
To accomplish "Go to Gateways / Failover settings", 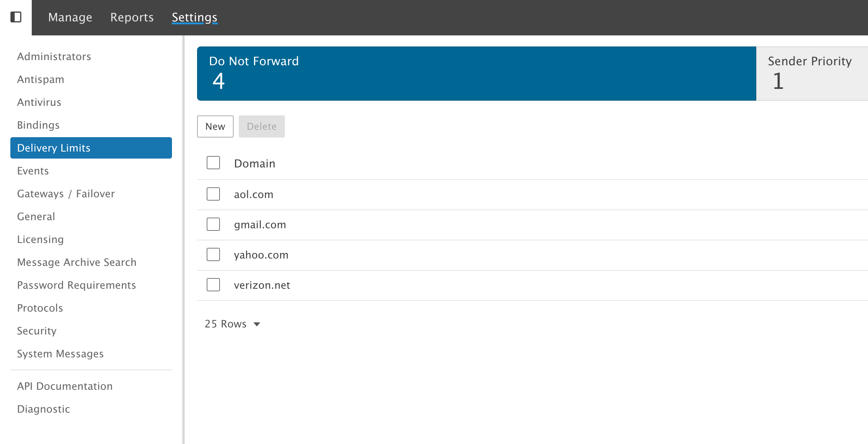I will [66, 194].
